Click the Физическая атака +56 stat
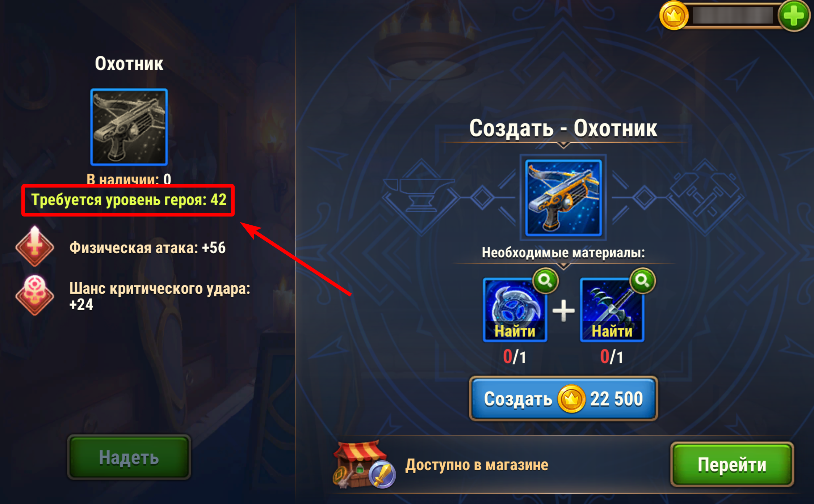Image resolution: width=814 pixels, height=504 pixels. pyautogui.click(x=147, y=248)
